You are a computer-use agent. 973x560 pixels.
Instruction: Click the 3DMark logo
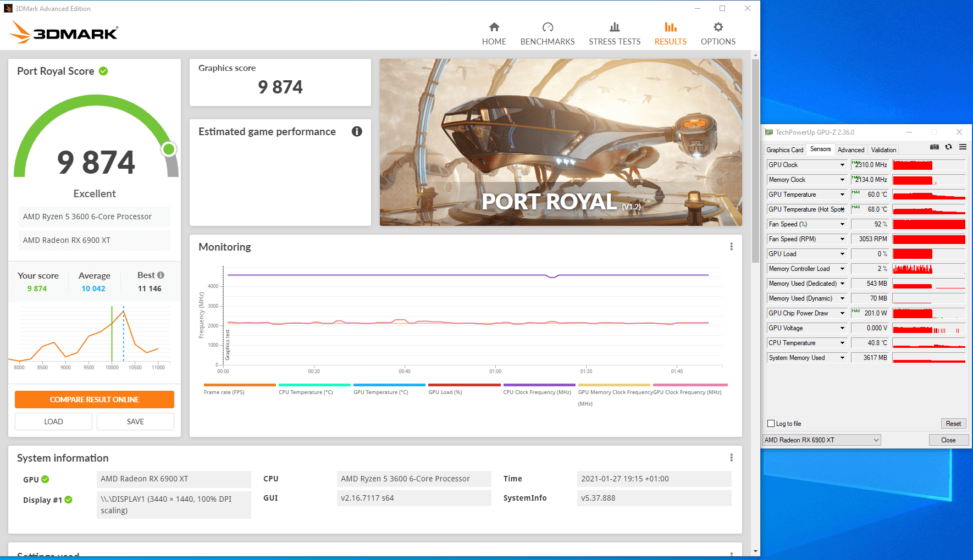tap(64, 32)
